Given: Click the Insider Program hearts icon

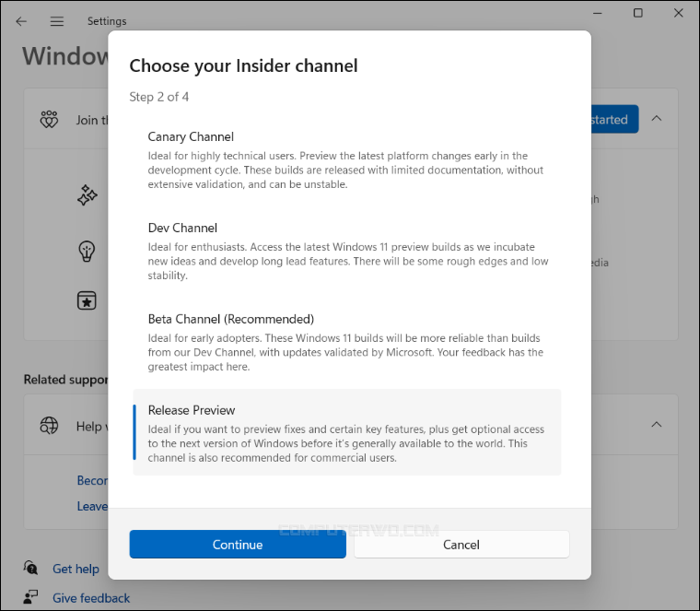Looking at the screenshot, I should click(49, 119).
